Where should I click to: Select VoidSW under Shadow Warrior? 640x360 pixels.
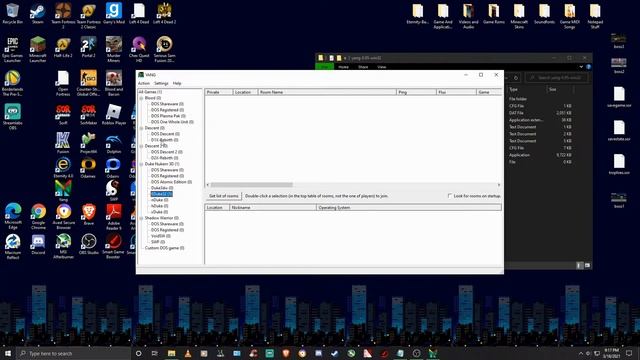click(x=161, y=236)
